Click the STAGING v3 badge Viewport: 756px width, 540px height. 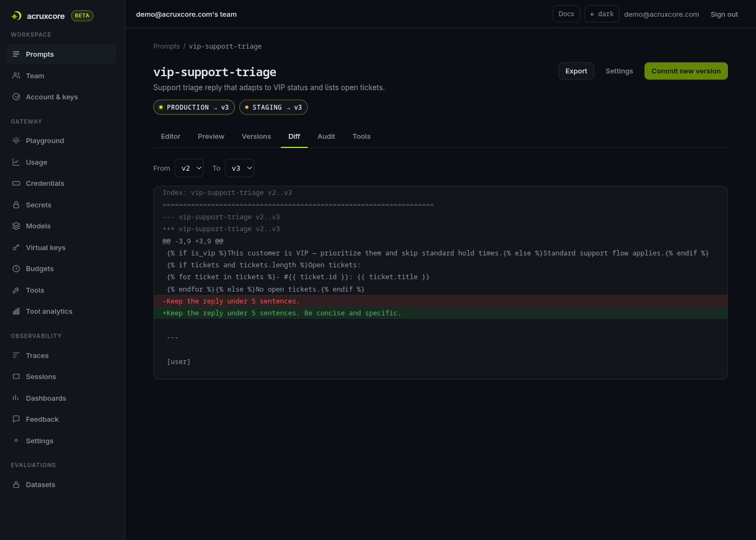(273, 107)
